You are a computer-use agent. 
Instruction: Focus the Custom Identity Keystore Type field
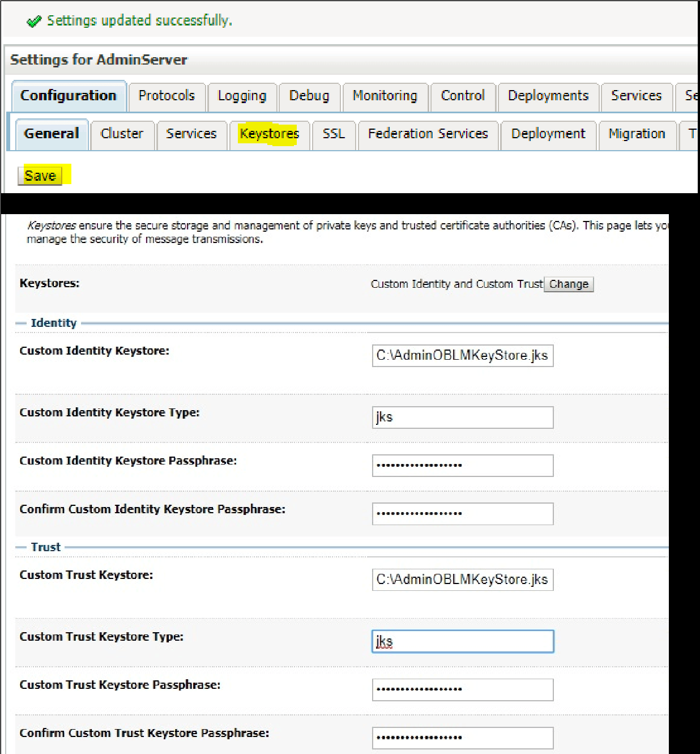coord(462,418)
